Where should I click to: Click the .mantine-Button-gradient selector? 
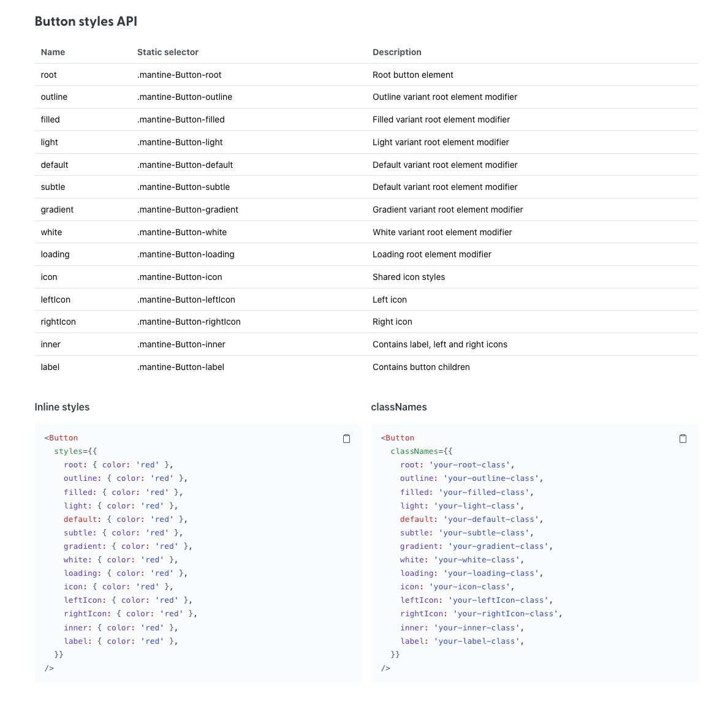[188, 209]
